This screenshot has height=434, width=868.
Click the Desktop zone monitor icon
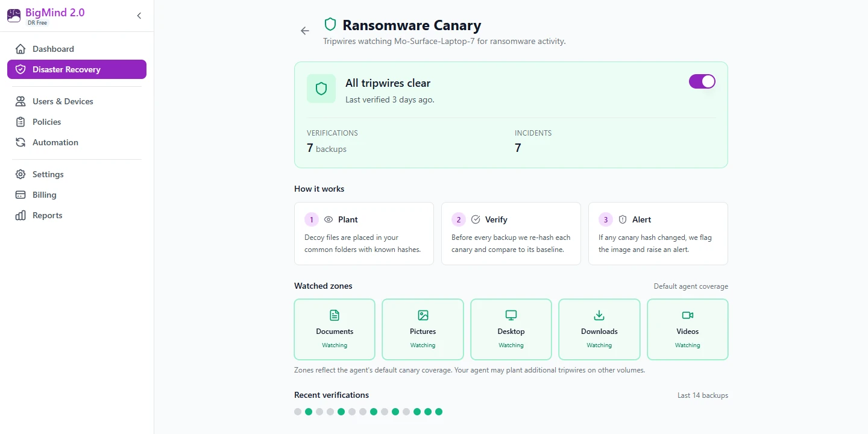pos(511,315)
